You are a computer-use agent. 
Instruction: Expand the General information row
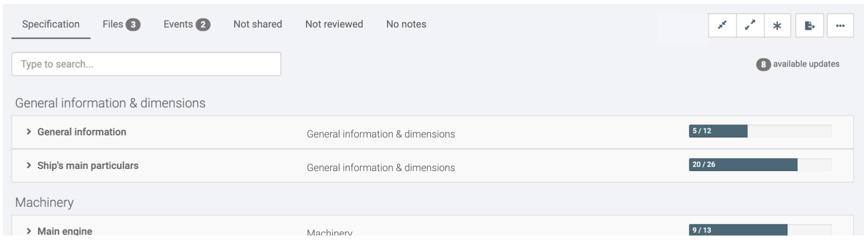coord(29,132)
